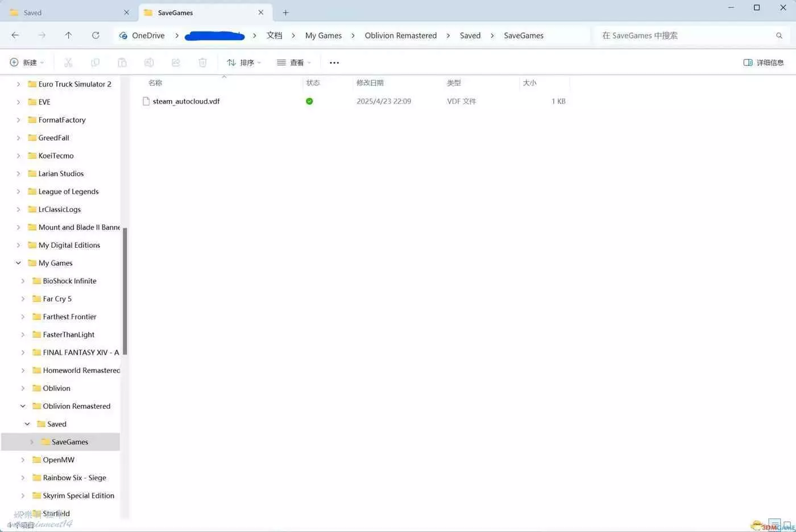Screen dimensions: 796x532
Task: Click Oblivion Remastered in address breadcrumb
Action: click(x=400, y=35)
